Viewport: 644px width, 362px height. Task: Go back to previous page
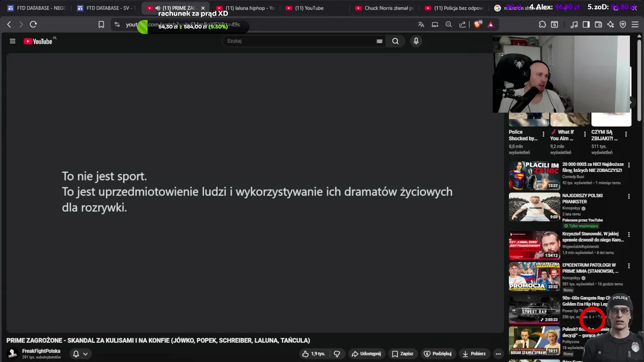[9, 24]
